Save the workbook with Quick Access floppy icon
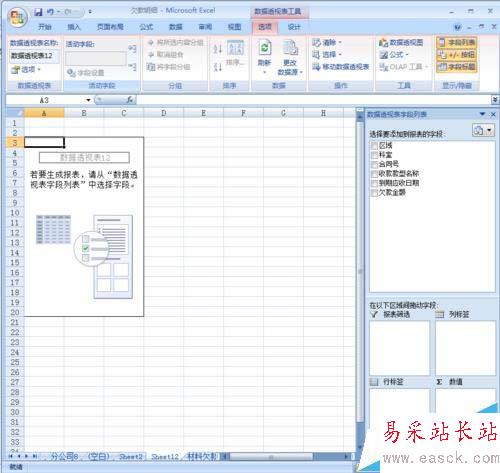The height and width of the screenshot is (473, 500). coord(38,12)
